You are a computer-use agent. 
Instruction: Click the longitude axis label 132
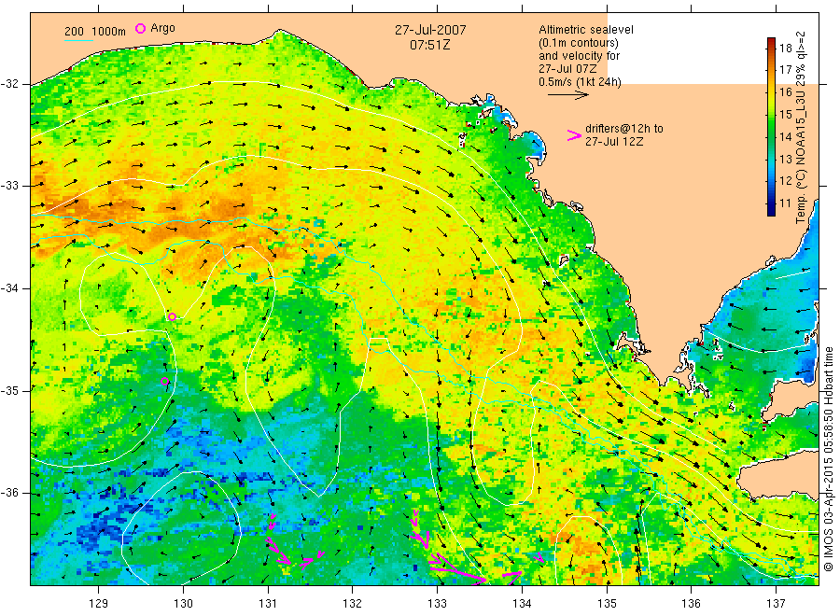click(353, 604)
